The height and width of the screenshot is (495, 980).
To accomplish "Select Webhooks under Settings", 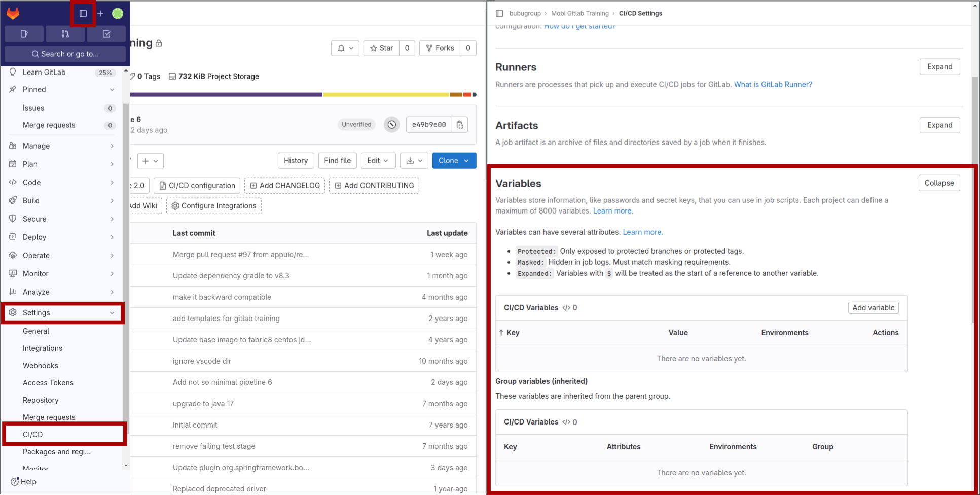I will tap(41, 365).
